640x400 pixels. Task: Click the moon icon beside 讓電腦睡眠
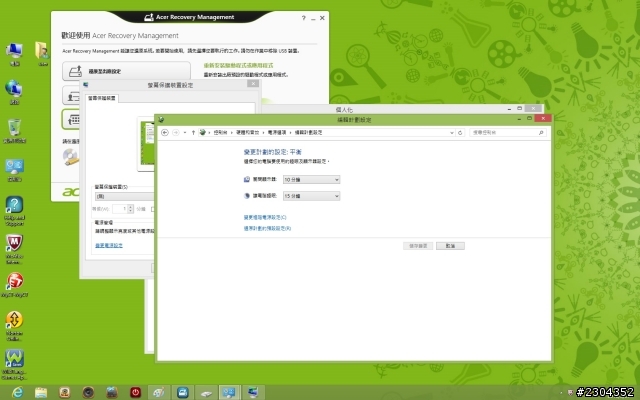[x=247, y=196]
